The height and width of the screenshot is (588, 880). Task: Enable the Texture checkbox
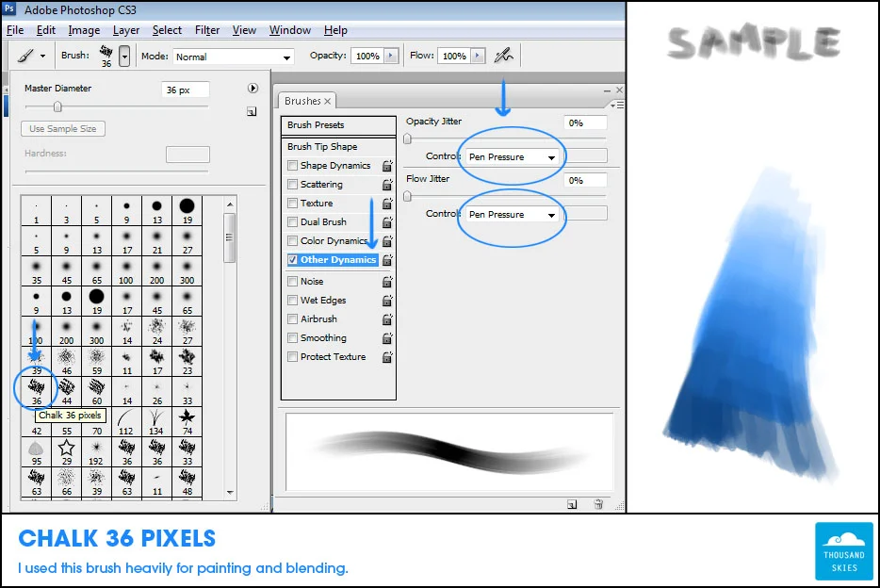pos(292,204)
